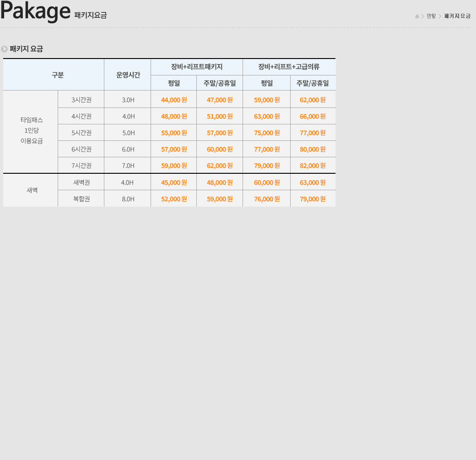Click 주말/공휴일 header under 장비+리프트패키지

click(220, 83)
